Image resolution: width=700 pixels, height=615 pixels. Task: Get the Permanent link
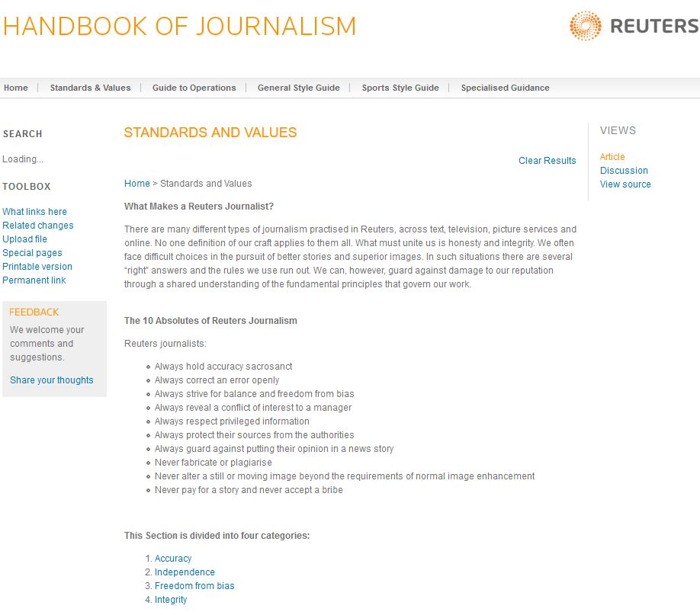[x=34, y=280]
